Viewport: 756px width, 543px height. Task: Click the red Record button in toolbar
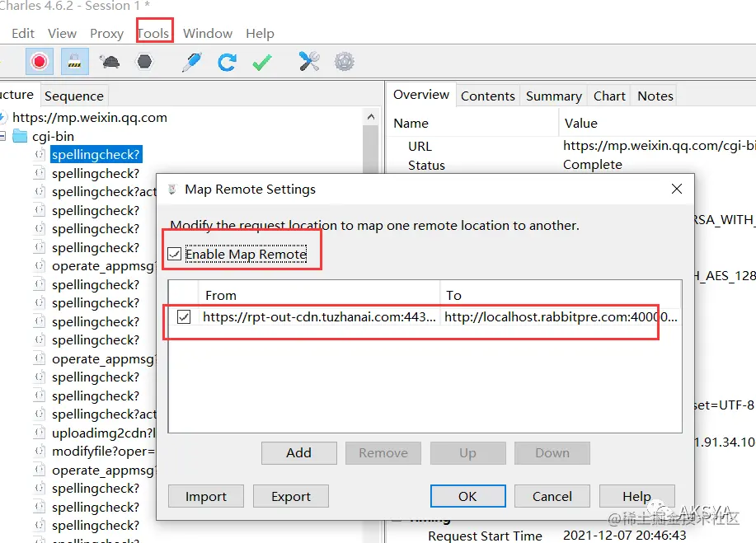tap(40, 62)
